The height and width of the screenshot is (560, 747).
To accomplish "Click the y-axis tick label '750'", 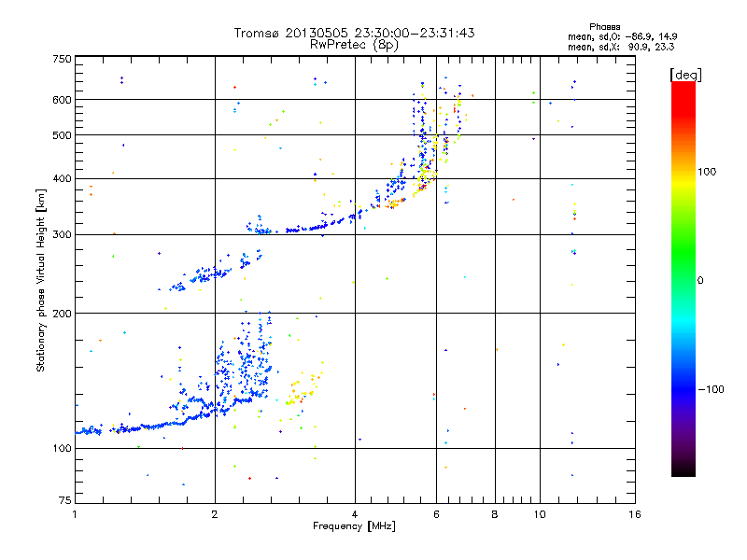I will coord(62,59).
